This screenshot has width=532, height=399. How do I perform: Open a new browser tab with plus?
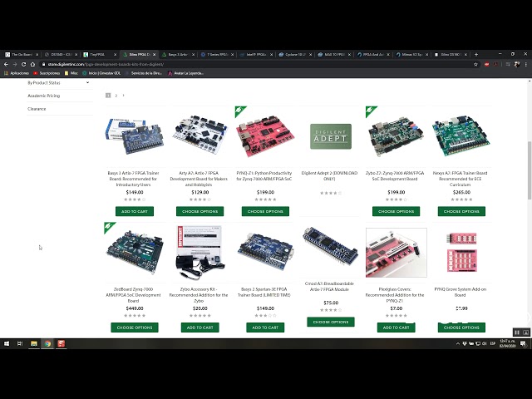[x=476, y=54]
